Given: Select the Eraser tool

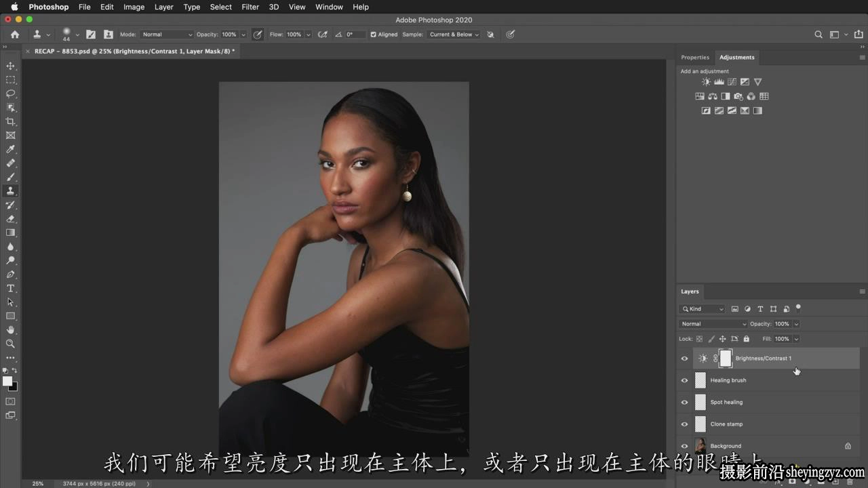Looking at the screenshot, I should click(x=10, y=219).
